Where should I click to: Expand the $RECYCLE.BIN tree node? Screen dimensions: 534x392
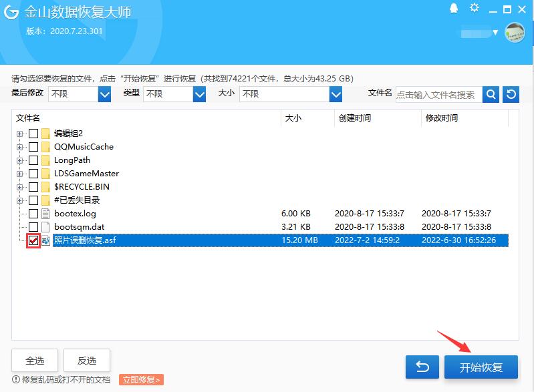click(19, 187)
